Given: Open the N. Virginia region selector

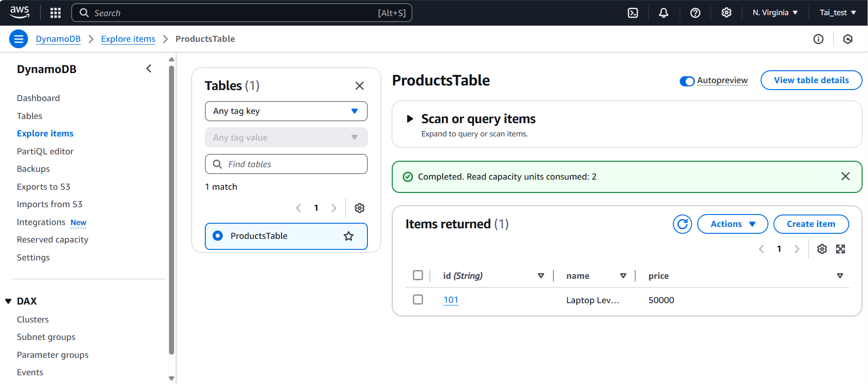Looking at the screenshot, I should tap(775, 13).
